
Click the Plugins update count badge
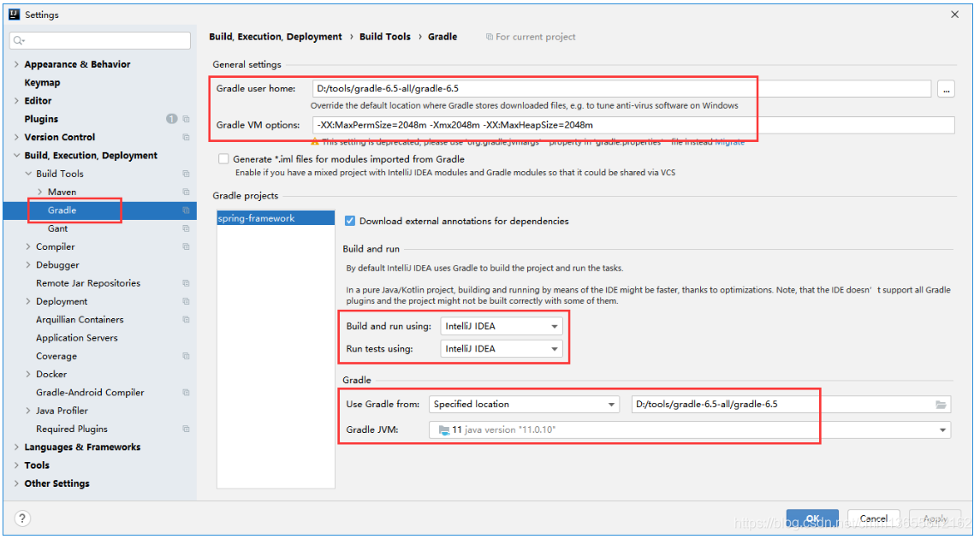172,119
